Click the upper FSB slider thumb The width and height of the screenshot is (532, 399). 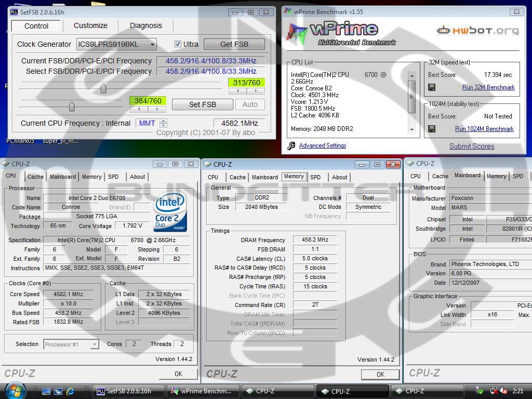[103, 88]
